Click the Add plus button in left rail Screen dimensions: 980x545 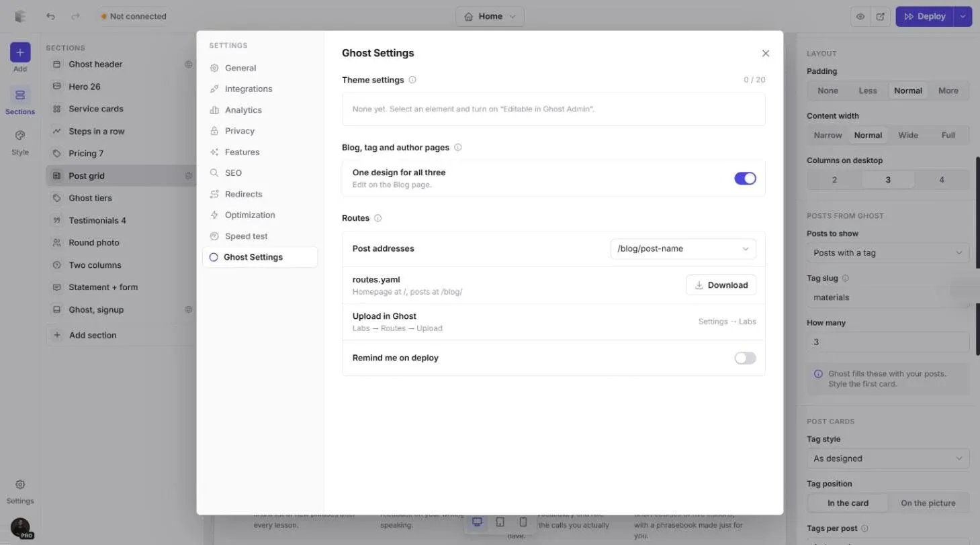20,52
